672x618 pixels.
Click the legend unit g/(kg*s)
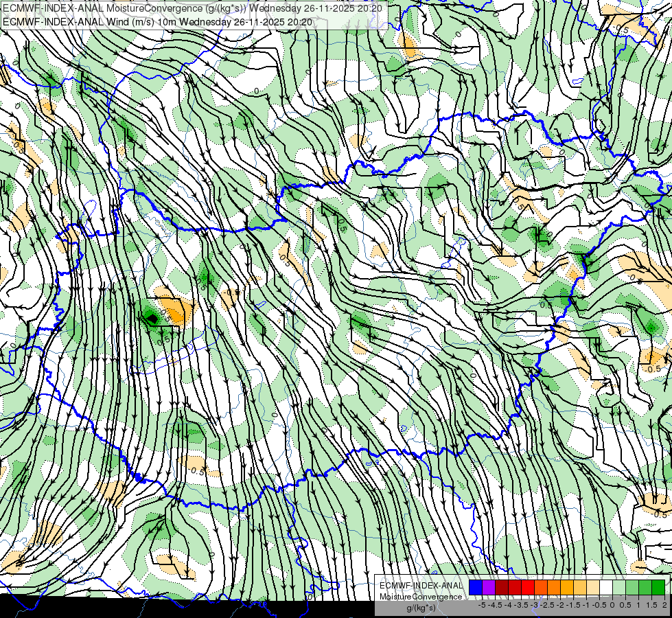(x=421, y=608)
